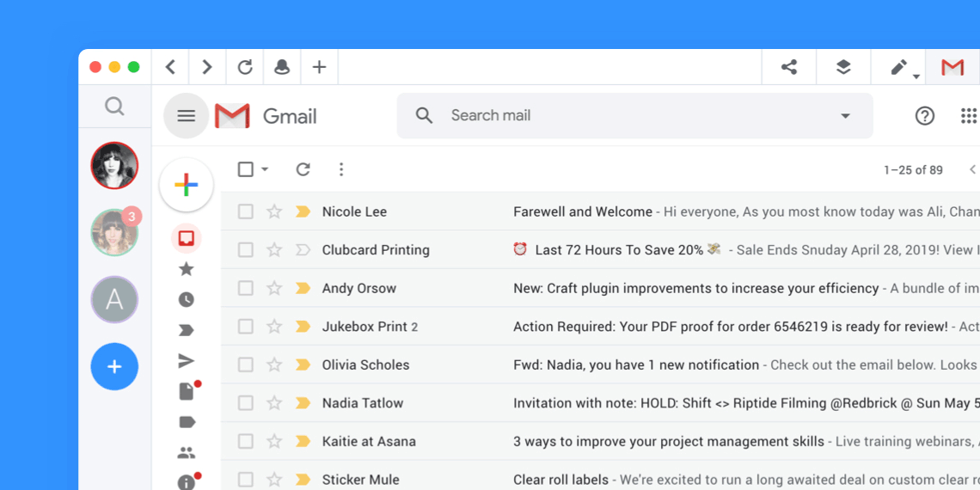Click the Gmail logo
Image resolution: width=980 pixels, height=490 pixels.
266,116
